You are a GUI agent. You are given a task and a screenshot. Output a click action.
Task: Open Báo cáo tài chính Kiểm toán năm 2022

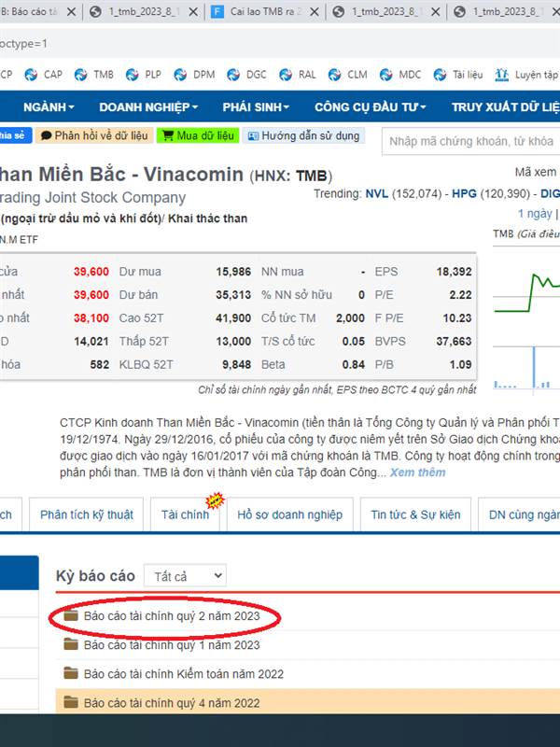pyautogui.click(x=183, y=674)
